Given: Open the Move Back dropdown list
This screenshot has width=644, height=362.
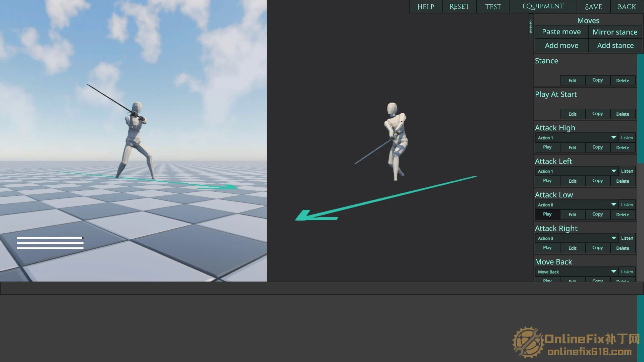Looking at the screenshot, I should tap(576, 272).
